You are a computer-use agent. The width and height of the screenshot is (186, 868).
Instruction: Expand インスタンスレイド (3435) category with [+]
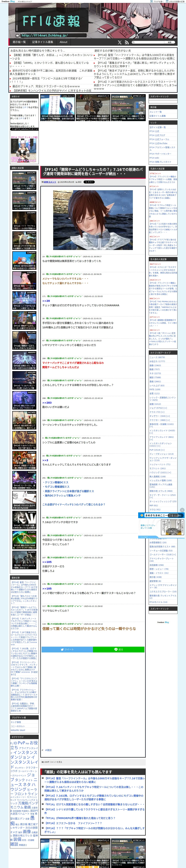[151, 433]
